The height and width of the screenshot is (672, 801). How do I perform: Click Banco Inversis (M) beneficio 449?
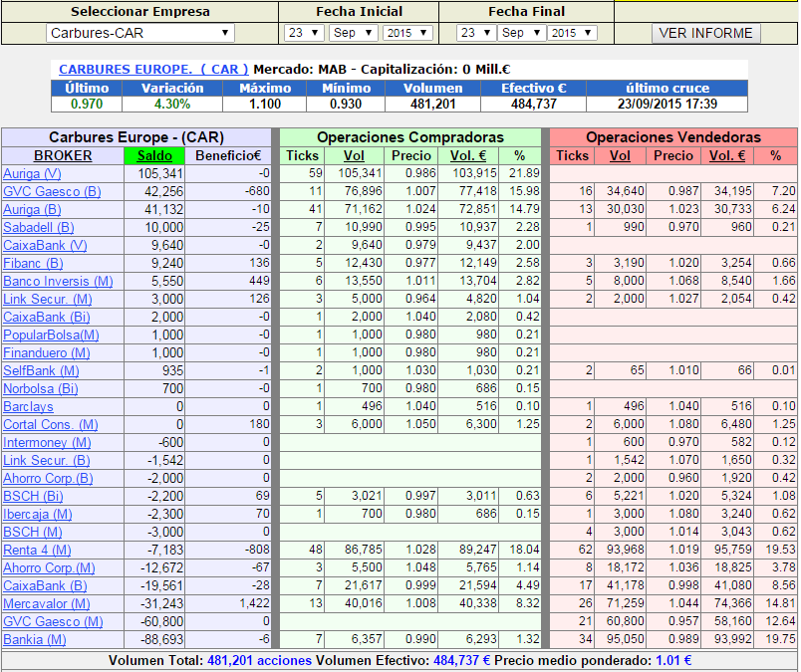tap(259, 282)
